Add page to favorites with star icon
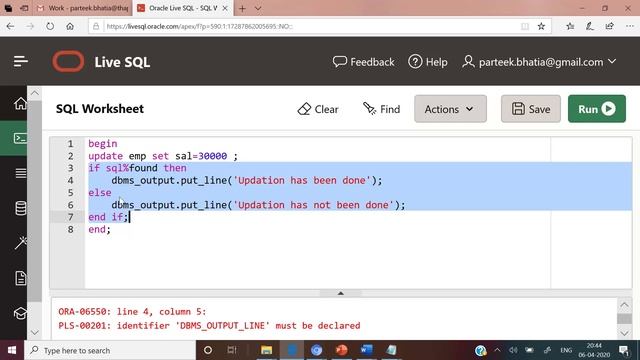640x360 pixels. (541, 26)
